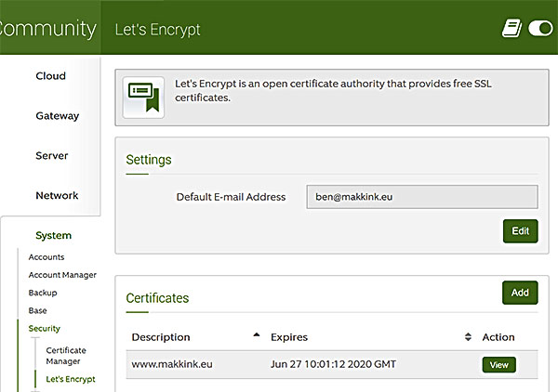This screenshot has height=392, width=558.
Task: Sort certificates by Expires column arrows
Action: point(468,337)
